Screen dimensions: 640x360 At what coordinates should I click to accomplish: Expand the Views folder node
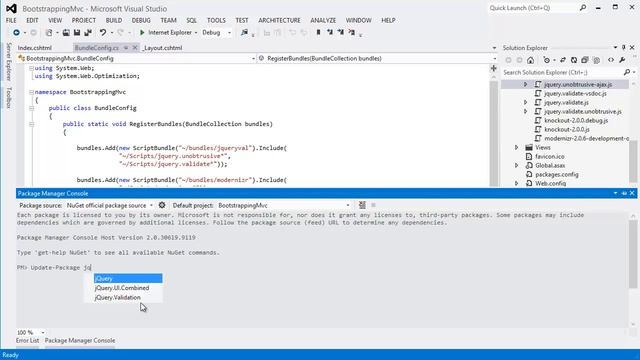pyautogui.click(x=517, y=147)
